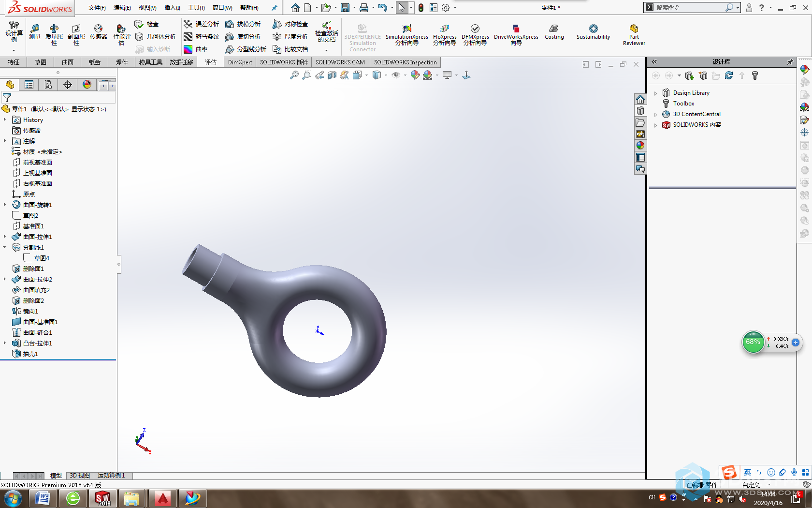Viewport: 812px width, 508px height.
Task: Click the Windows Start button
Action: pos(13,498)
